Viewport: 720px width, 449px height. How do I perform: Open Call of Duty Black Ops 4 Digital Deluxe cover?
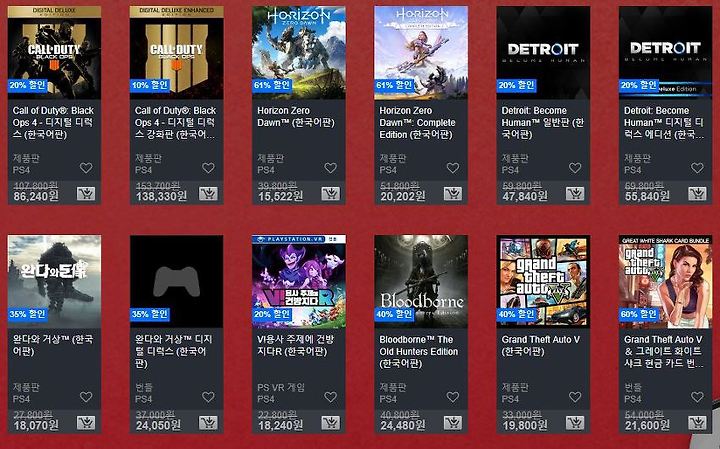pyautogui.click(x=54, y=52)
